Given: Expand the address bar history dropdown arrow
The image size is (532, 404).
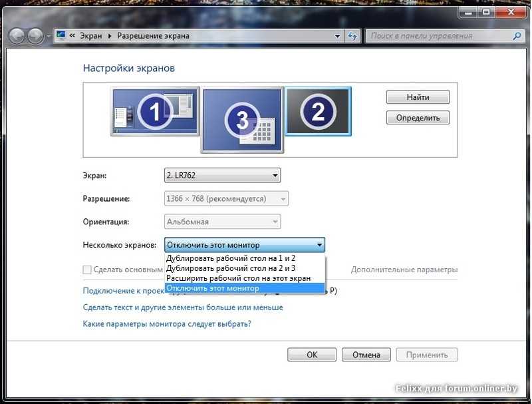Looking at the screenshot, I should point(337,36).
